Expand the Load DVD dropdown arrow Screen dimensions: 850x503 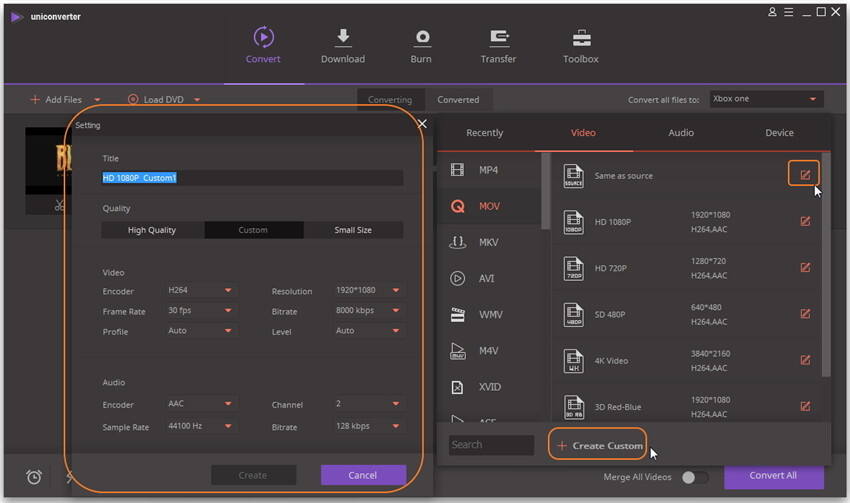click(x=197, y=100)
